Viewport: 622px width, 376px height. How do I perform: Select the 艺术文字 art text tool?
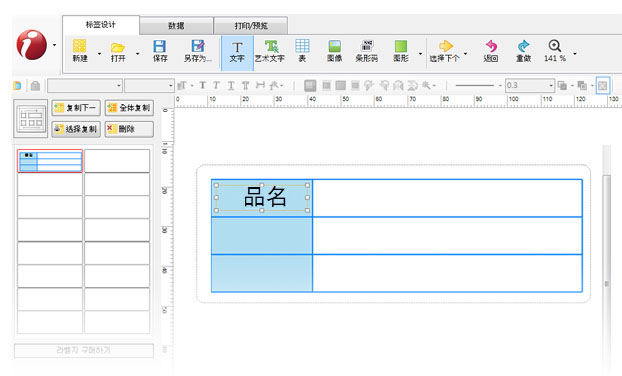[270, 51]
